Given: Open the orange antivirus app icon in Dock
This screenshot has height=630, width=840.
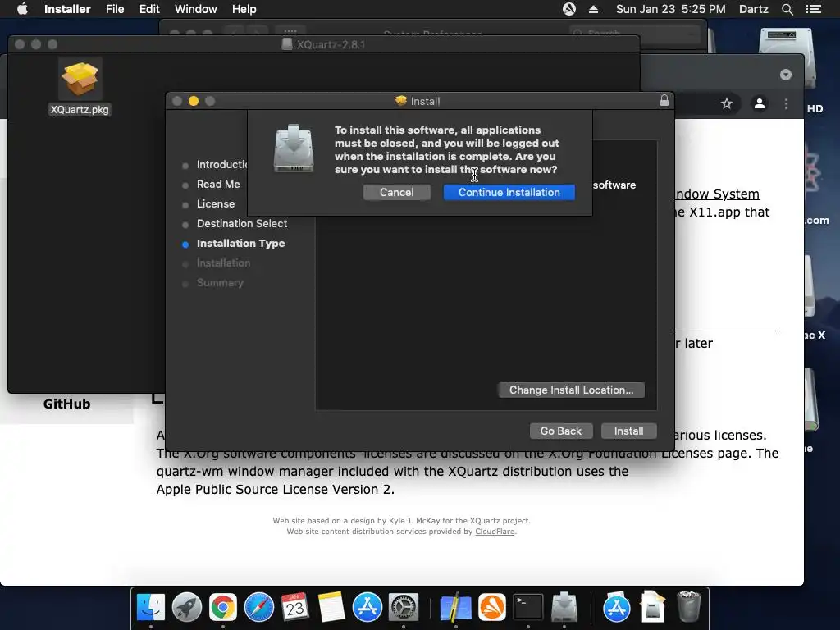Looking at the screenshot, I should [492, 607].
